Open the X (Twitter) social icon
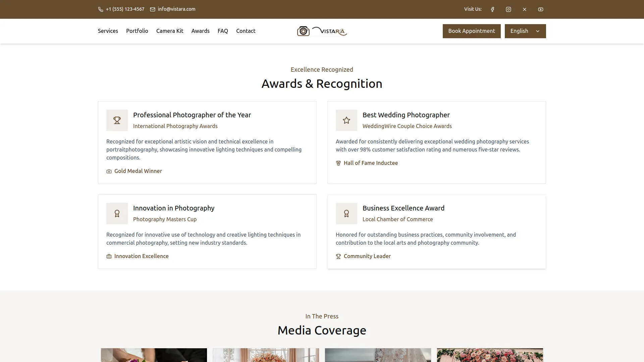 524,9
